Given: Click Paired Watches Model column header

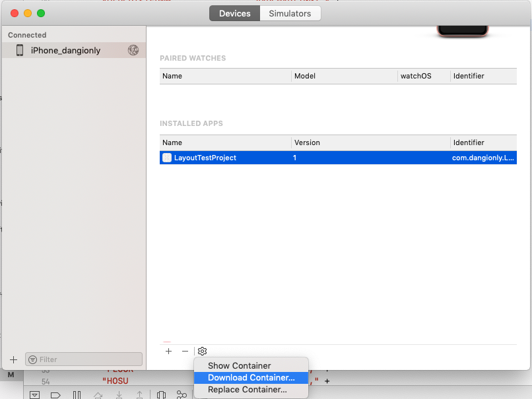Looking at the screenshot, I should [x=345, y=76].
